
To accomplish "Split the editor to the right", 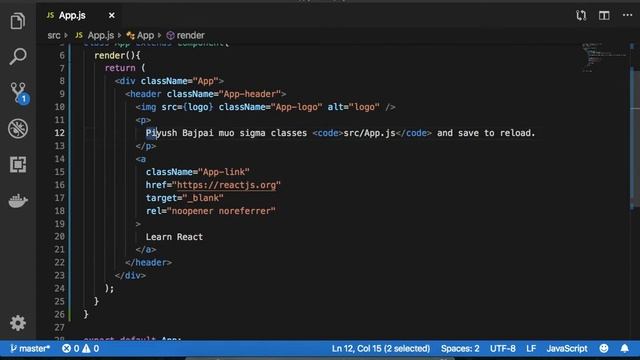I will pos(604,16).
